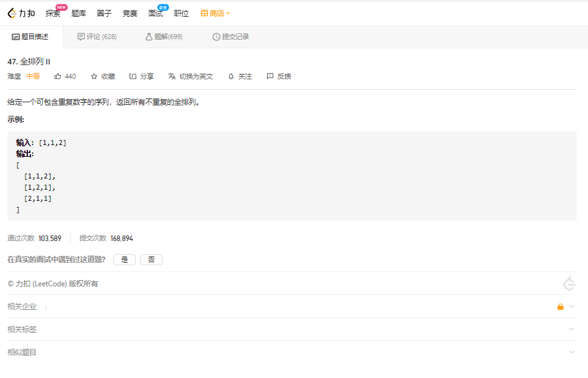The width and height of the screenshot is (588, 378).
Task: Click the output line [1,2,1],
Action: click(40, 188)
